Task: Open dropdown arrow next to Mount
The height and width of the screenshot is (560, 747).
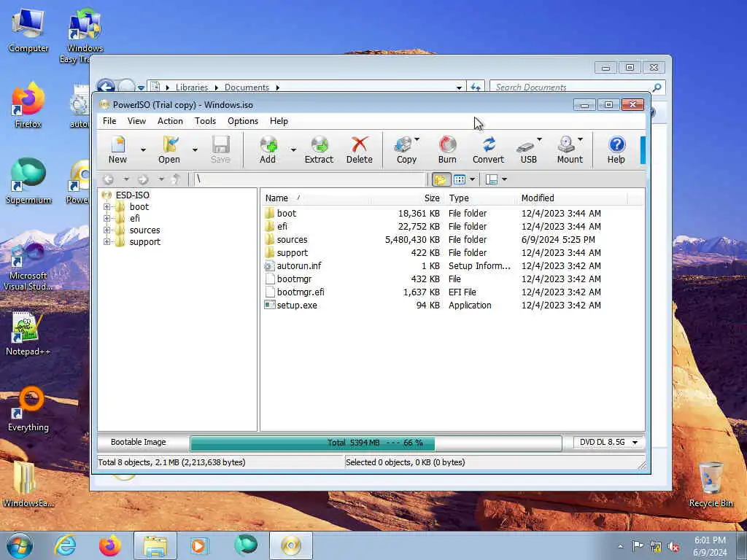Action: tap(580, 139)
